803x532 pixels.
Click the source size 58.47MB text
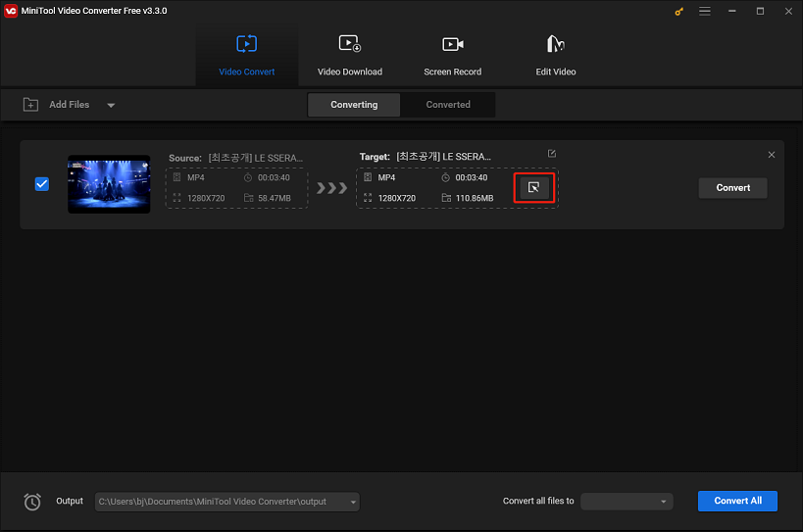coord(275,198)
